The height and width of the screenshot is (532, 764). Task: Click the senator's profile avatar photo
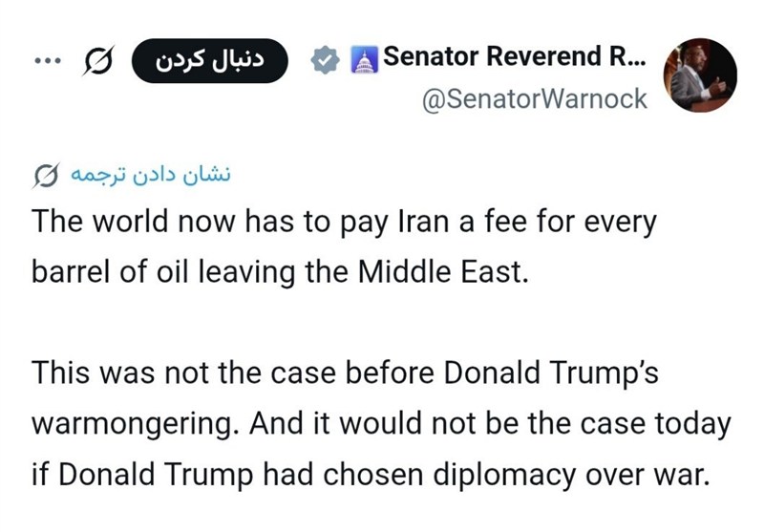702,75
